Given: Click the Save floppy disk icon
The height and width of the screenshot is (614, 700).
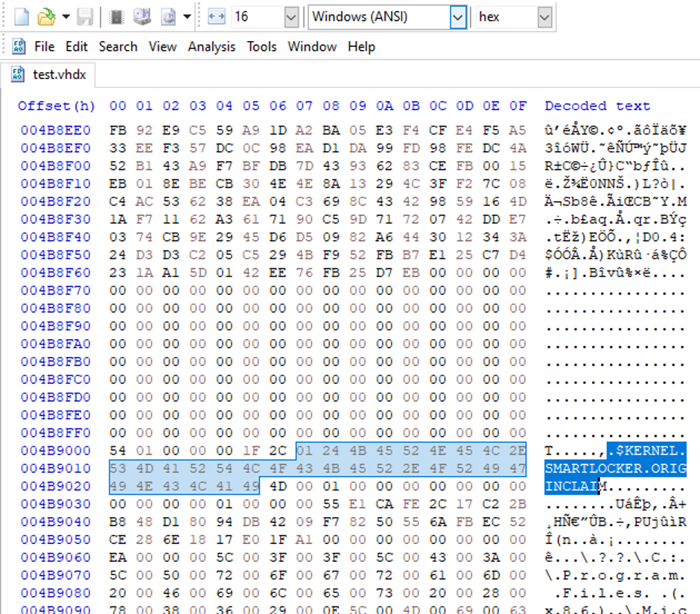Looking at the screenshot, I should point(85,17).
